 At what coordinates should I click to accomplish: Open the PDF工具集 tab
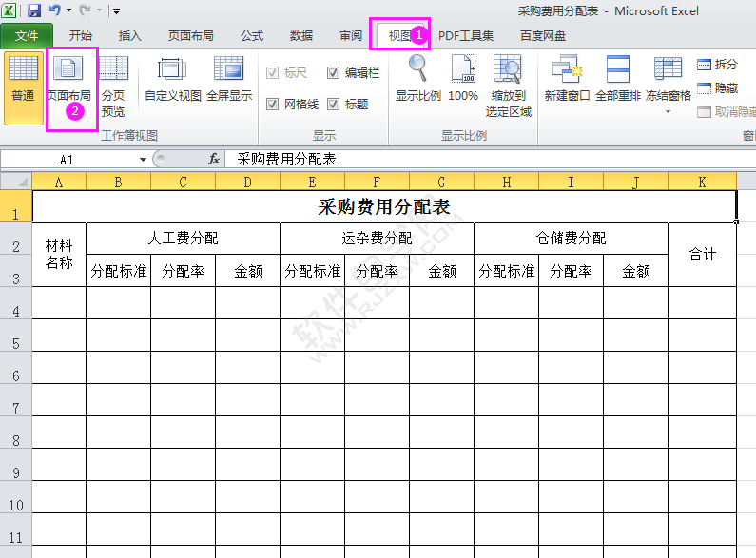[466, 36]
